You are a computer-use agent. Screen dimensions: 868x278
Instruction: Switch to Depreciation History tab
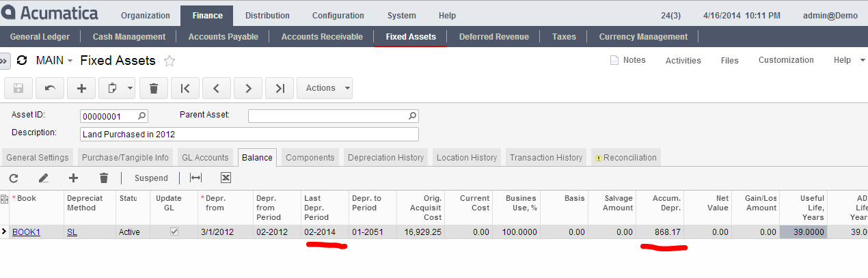[385, 157]
